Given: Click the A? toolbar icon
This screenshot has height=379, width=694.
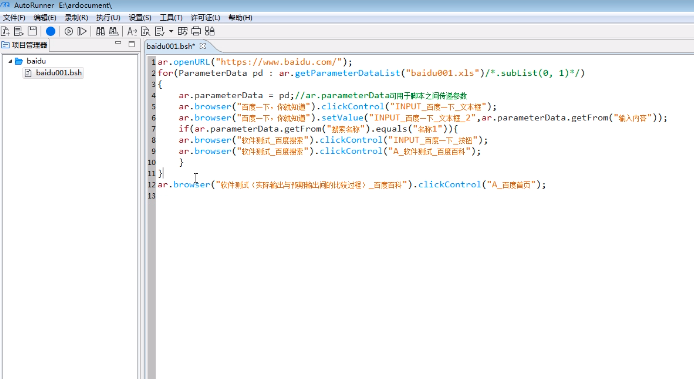Looking at the screenshot, I should tap(131, 31).
